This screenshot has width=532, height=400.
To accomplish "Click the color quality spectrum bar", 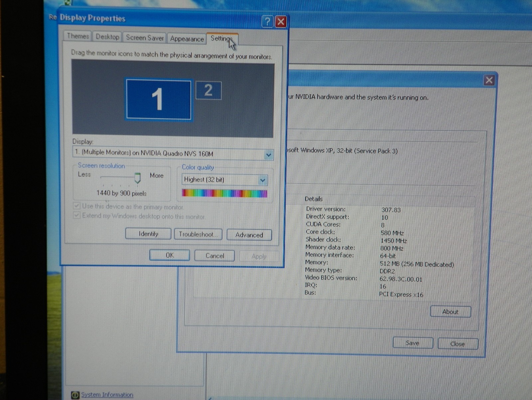I will pyautogui.click(x=224, y=193).
